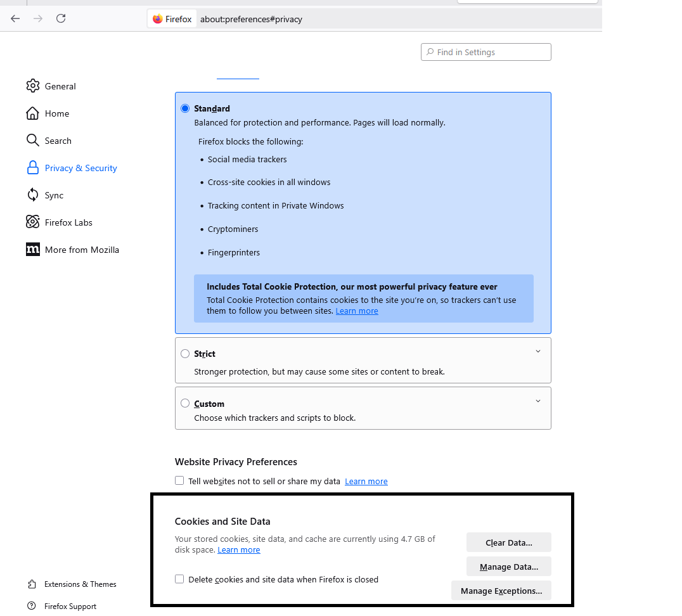Open Learn more about Total Cookie Protection
682x616 pixels.
[x=357, y=311]
